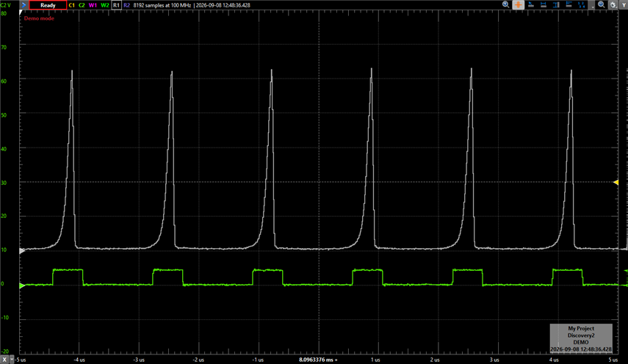
Task: Click the C2 V axis label
Action: point(6,5)
